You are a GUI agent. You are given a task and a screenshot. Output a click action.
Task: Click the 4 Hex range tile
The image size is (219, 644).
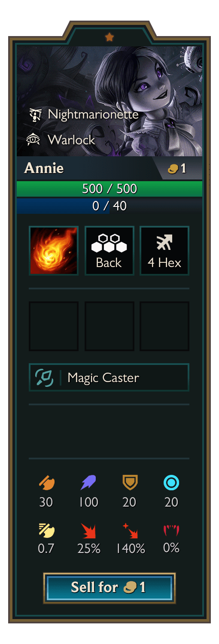pyautogui.click(x=164, y=251)
